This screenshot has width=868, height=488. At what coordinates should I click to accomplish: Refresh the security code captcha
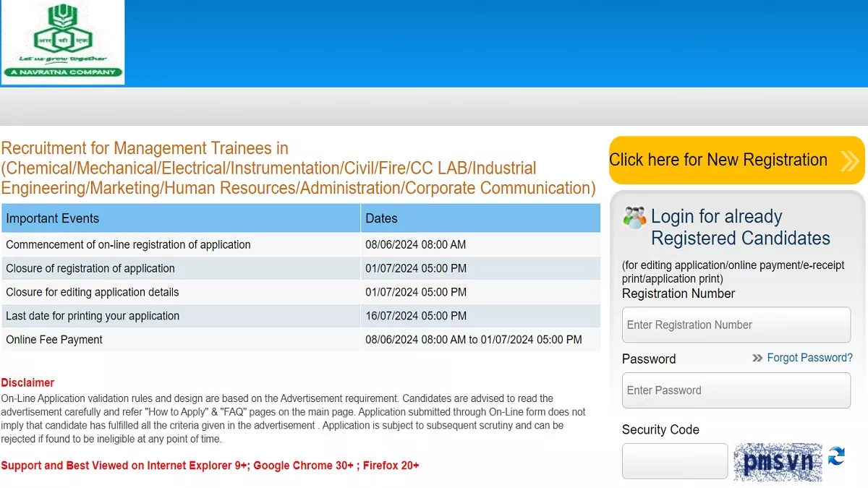836,456
